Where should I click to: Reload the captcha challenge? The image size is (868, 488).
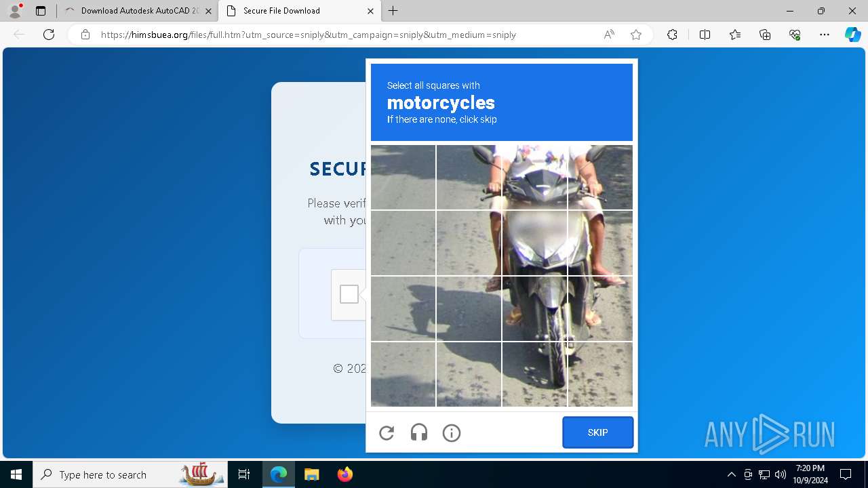(x=387, y=432)
